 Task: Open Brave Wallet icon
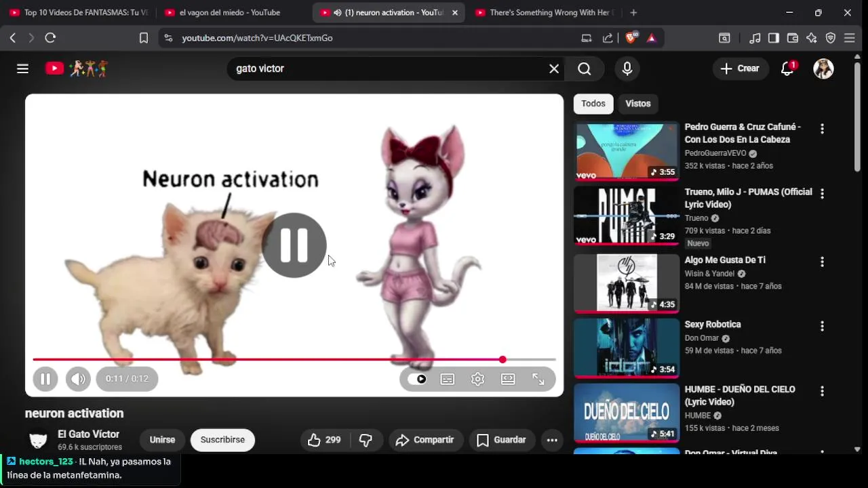[793, 38]
